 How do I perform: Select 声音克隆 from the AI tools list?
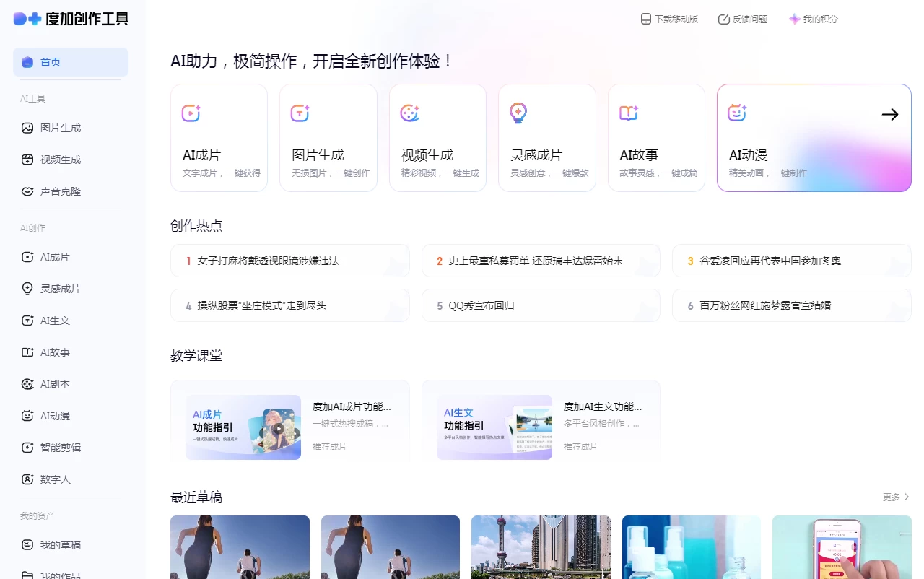tap(61, 191)
